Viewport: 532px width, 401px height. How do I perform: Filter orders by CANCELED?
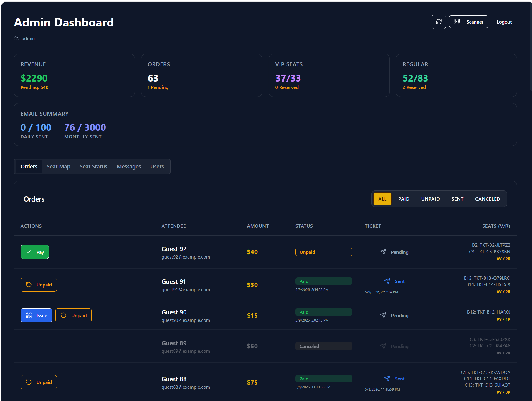[488, 199]
